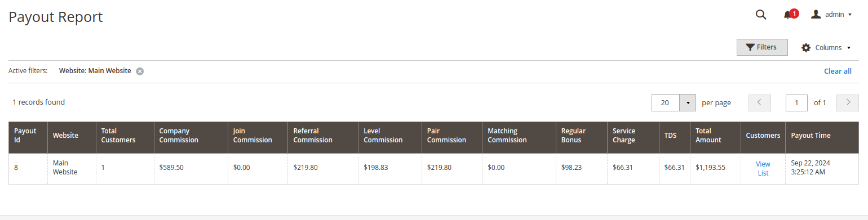Image resolution: width=868 pixels, height=220 pixels.
Task: Sort by TDS column header
Action: tap(675, 137)
